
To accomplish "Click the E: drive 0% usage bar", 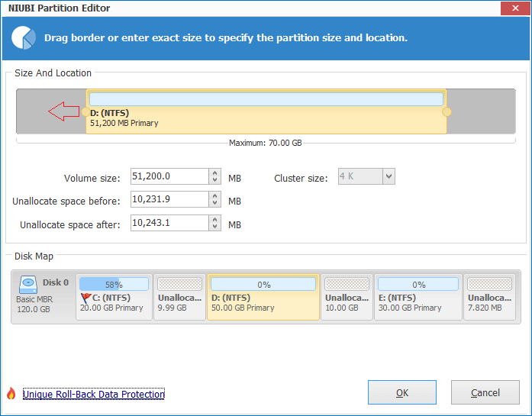I will click(x=418, y=285).
